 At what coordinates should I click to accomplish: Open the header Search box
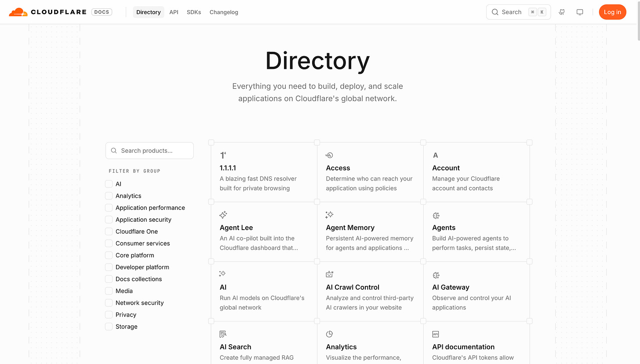518,12
